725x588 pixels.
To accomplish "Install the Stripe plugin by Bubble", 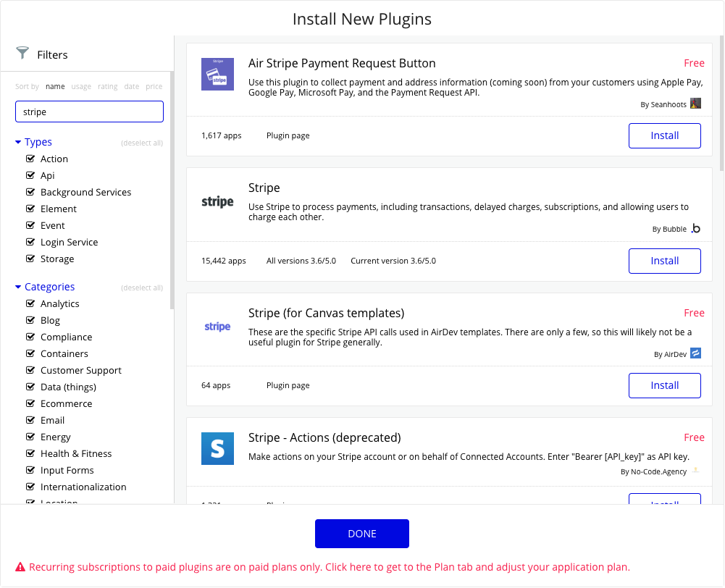I will (x=664, y=261).
